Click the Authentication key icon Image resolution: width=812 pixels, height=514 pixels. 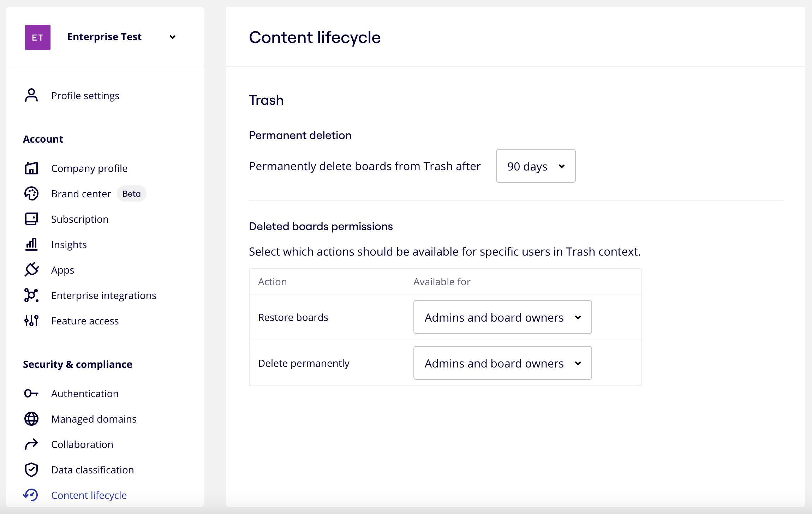tap(31, 393)
